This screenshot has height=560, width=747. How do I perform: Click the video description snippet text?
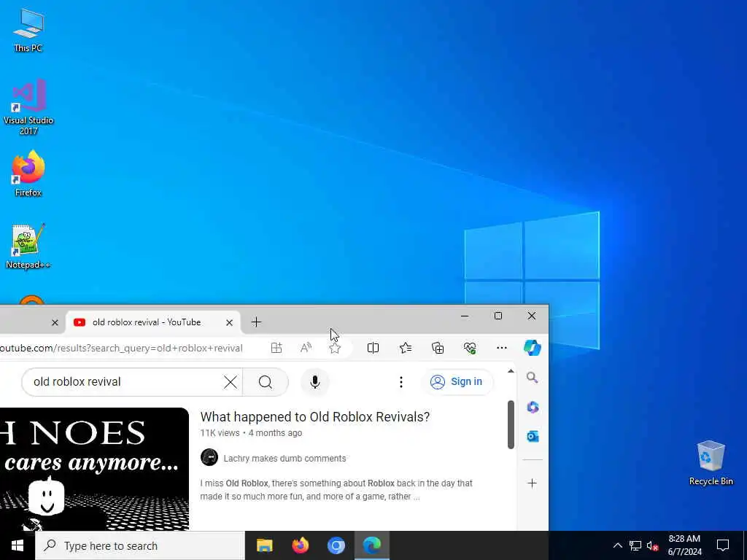[x=336, y=490]
